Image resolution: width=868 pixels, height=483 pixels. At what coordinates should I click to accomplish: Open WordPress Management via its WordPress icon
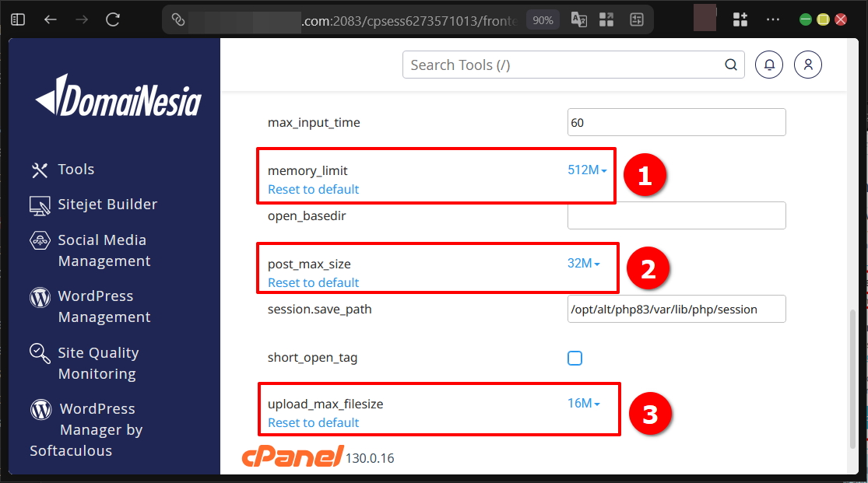tap(40, 296)
